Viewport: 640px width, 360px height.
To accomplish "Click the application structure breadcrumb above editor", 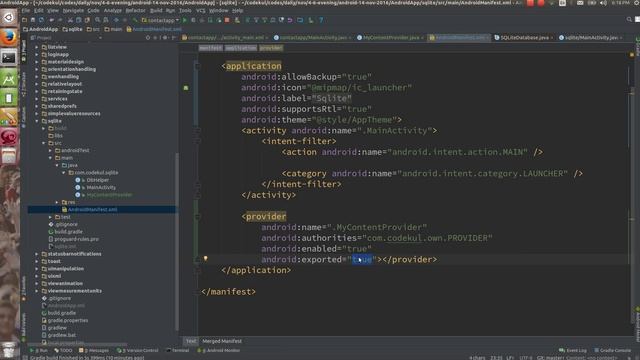I will point(241,48).
